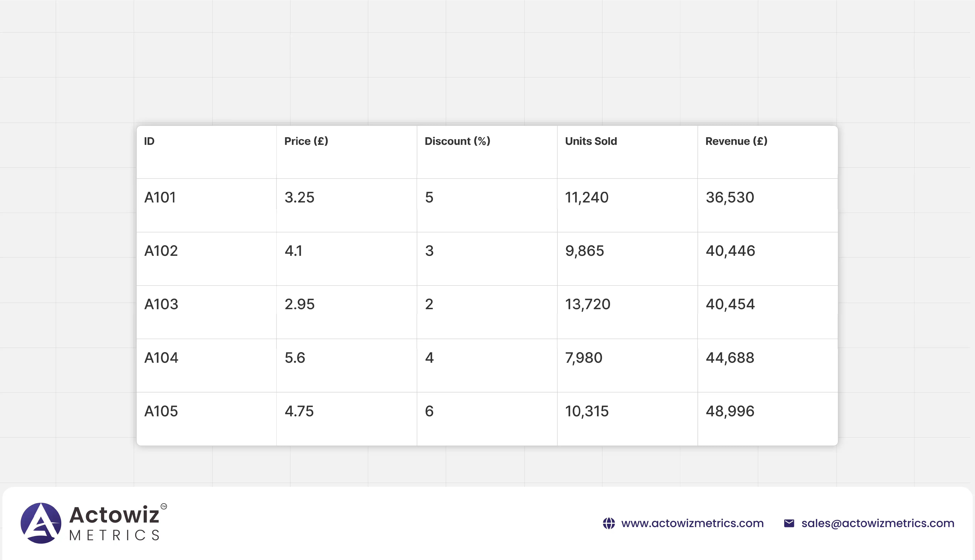Click the trademark symbol near Actowiz
Viewport: 975px width, 560px height.
point(164,506)
